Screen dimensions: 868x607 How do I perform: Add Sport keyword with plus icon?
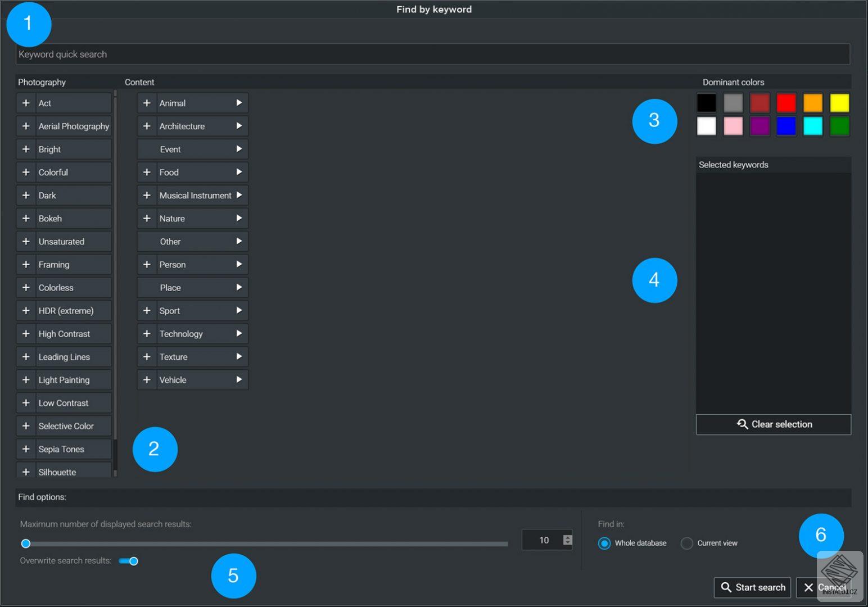[x=147, y=310]
